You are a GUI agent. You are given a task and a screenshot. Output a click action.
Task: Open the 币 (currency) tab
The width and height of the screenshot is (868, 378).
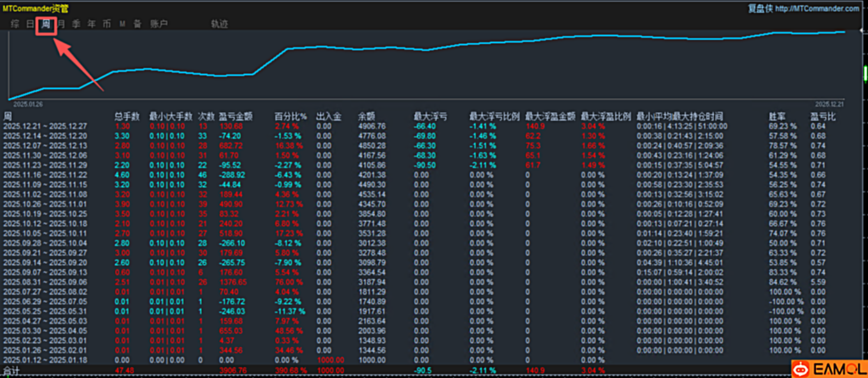[106, 24]
